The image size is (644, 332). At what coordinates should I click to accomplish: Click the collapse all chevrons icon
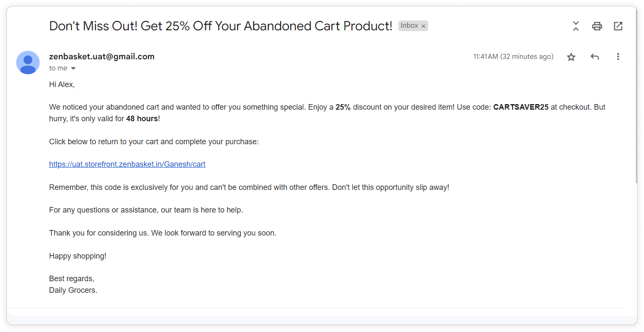(x=576, y=26)
